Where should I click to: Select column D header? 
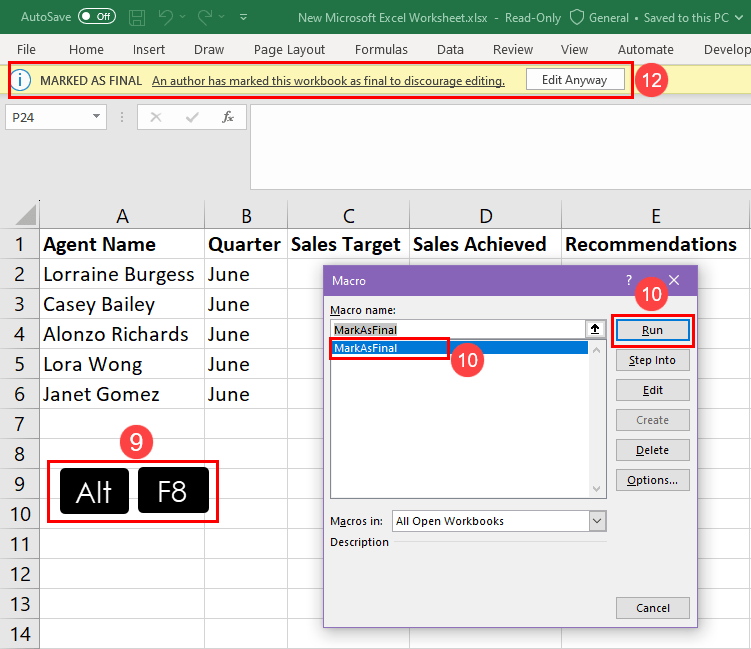(x=486, y=216)
